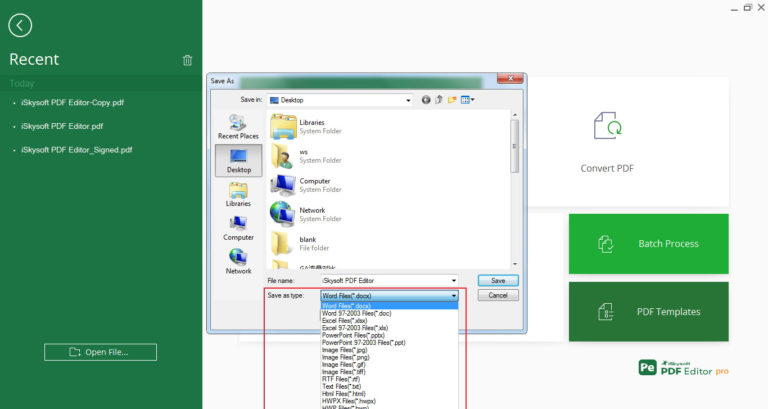Select Desktop in places bar

coord(239,161)
